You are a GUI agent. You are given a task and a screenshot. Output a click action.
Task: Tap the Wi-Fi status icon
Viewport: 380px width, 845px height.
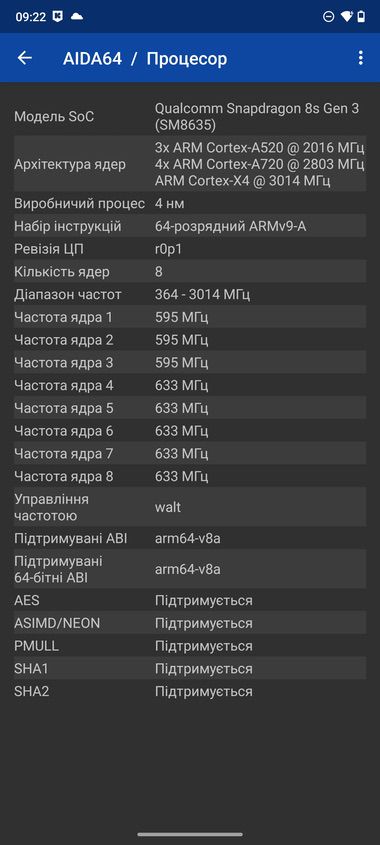(347, 17)
